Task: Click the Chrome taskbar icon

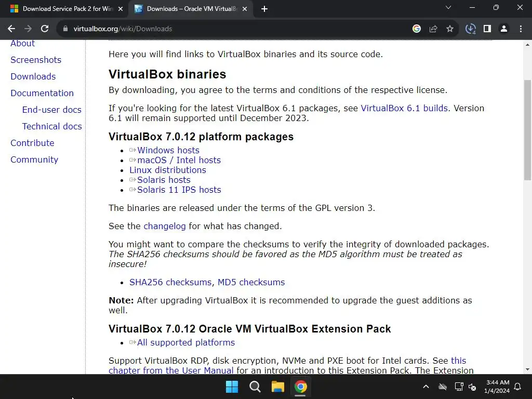Action: tap(301, 387)
